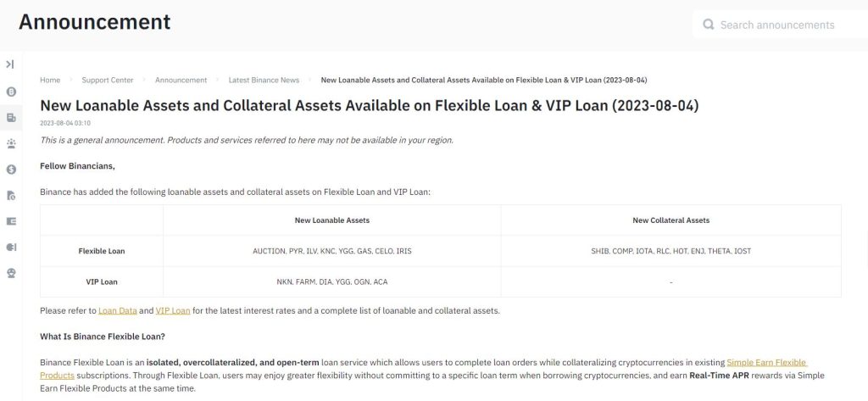Follow the VIP Loan hyperlink
Screen dimensions: 868x401
click(173, 310)
